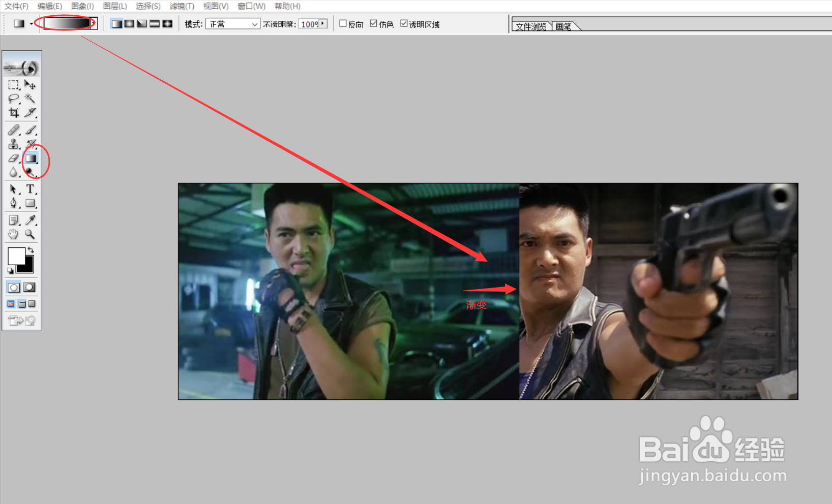Viewport: 832px width, 504px height.
Task: Choose linear gradient style
Action: [116, 24]
